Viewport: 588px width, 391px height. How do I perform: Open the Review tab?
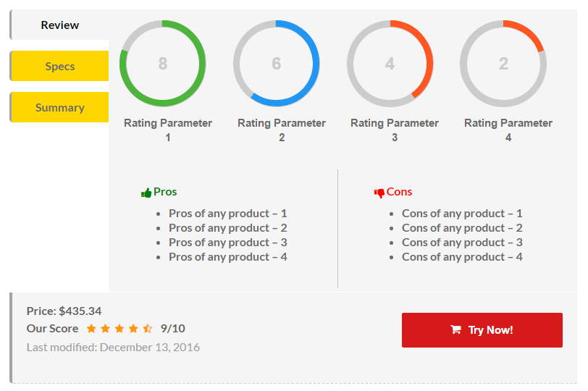point(60,25)
